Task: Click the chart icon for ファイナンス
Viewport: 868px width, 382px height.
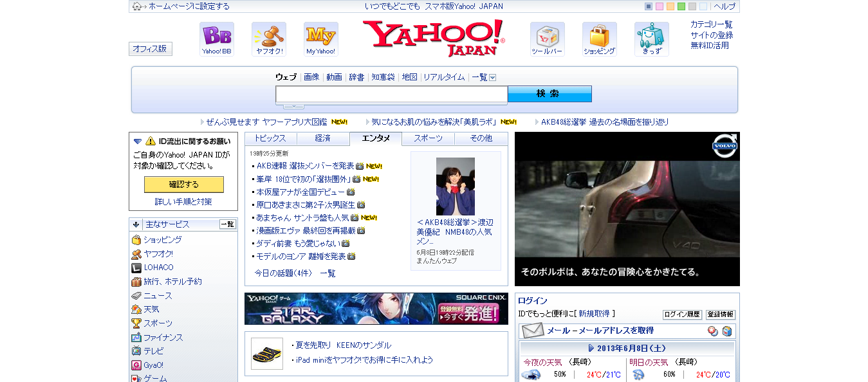Action: tap(136, 338)
